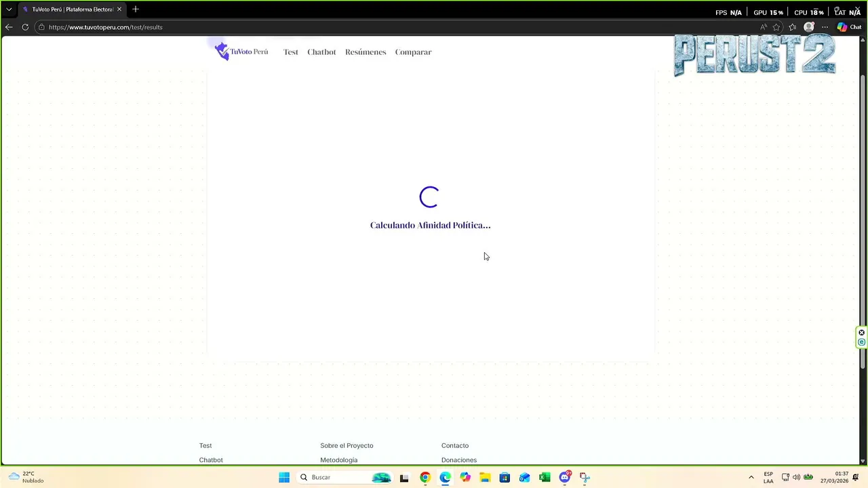Viewport: 868px width, 488px height.
Task: Click the sidebar close circle icon
Action: 862,332
